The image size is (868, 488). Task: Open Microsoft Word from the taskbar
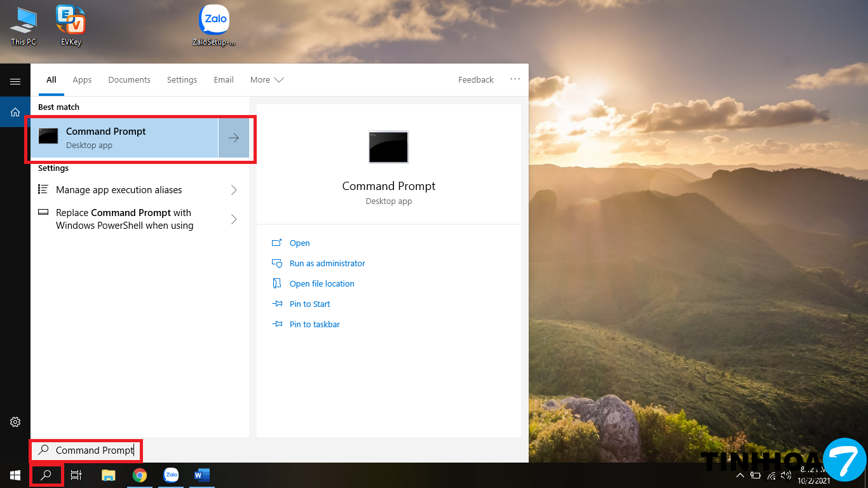pyautogui.click(x=202, y=475)
